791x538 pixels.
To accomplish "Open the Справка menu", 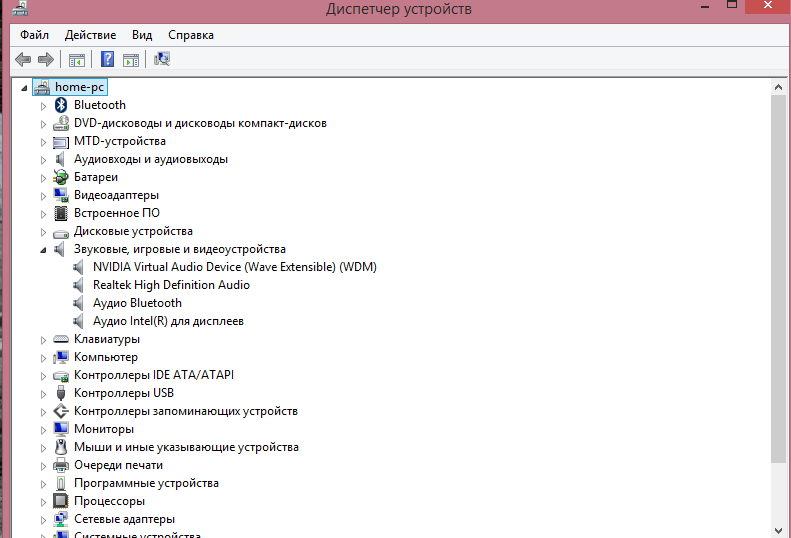I will coord(190,35).
